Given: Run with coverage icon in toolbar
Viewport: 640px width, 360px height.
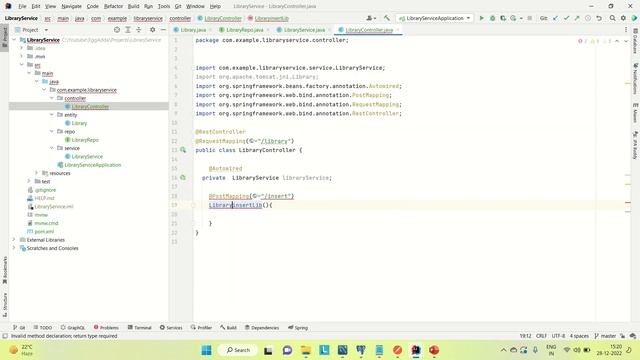Looking at the screenshot, I should pos(503,18).
